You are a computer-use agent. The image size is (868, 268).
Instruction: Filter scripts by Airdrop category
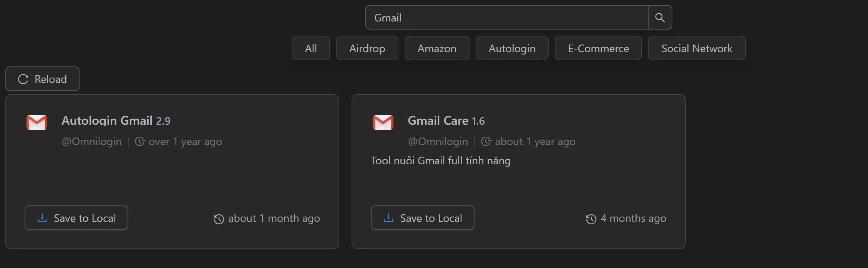click(x=367, y=48)
